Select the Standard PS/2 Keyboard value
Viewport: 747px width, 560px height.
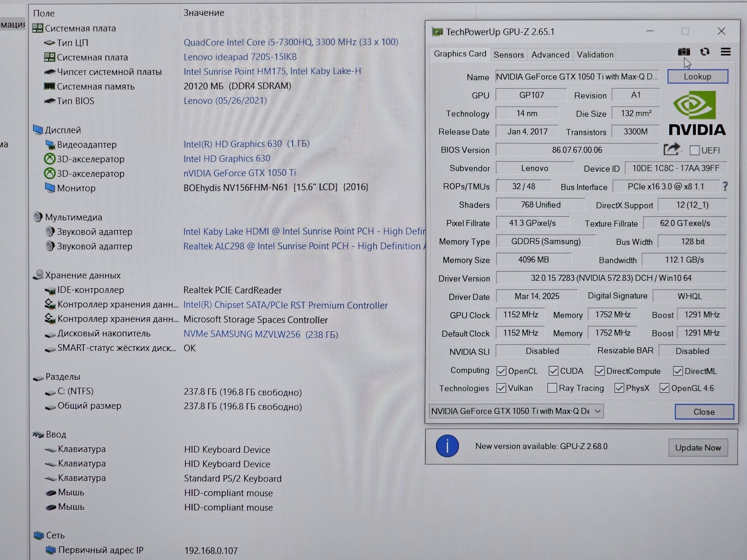tap(233, 478)
